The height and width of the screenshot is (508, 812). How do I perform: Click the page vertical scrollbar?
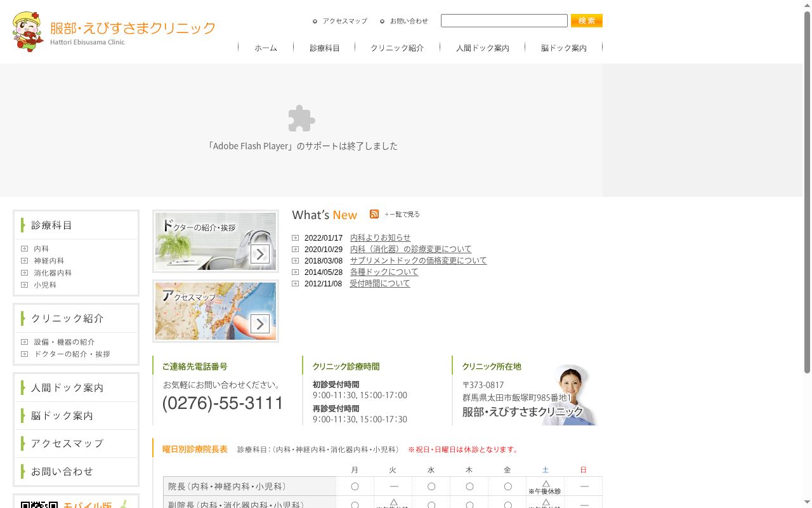coord(807,192)
